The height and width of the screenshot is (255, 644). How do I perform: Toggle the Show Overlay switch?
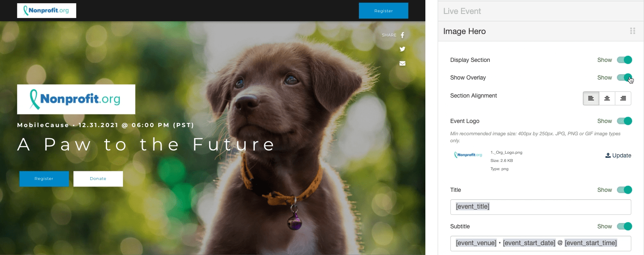624,77
